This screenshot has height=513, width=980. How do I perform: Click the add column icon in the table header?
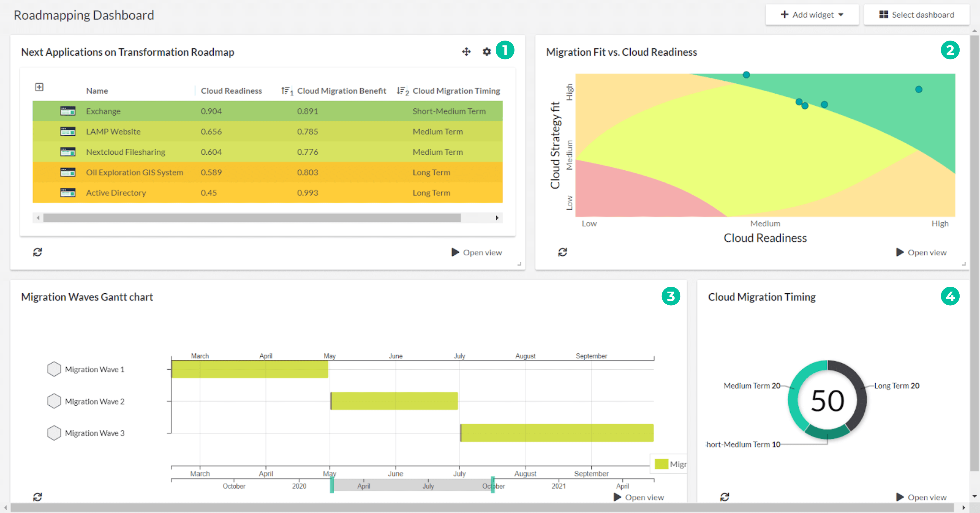click(x=38, y=86)
